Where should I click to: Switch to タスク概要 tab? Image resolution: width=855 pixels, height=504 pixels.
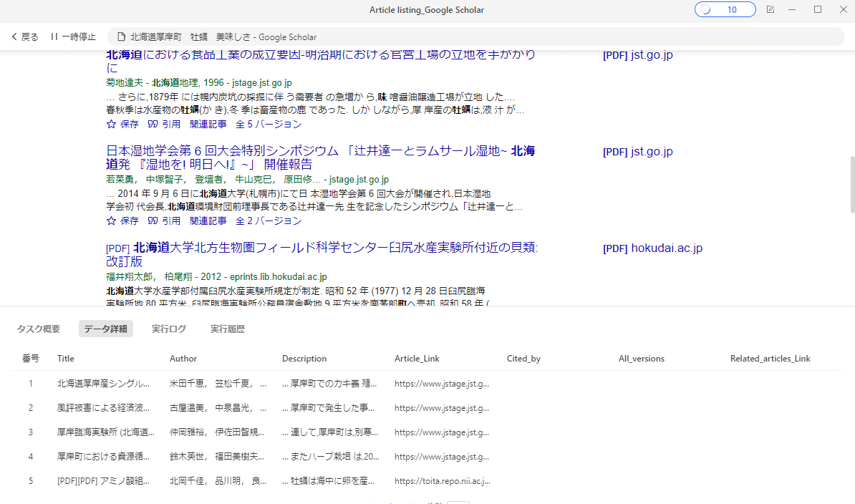(38, 329)
